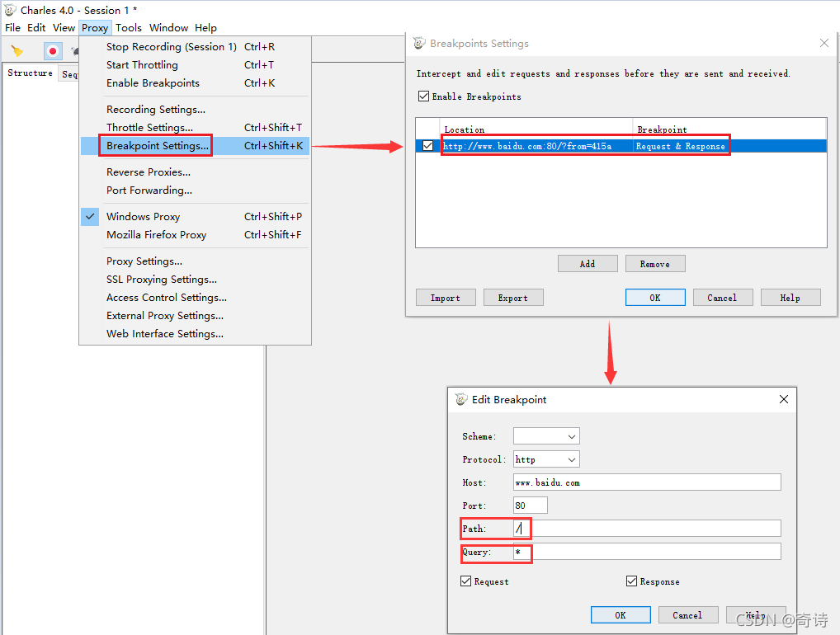Viewport: 840px width, 635px height.
Task: Click Cancel in Edit Breakpoint dialog
Action: click(x=688, y=615)
